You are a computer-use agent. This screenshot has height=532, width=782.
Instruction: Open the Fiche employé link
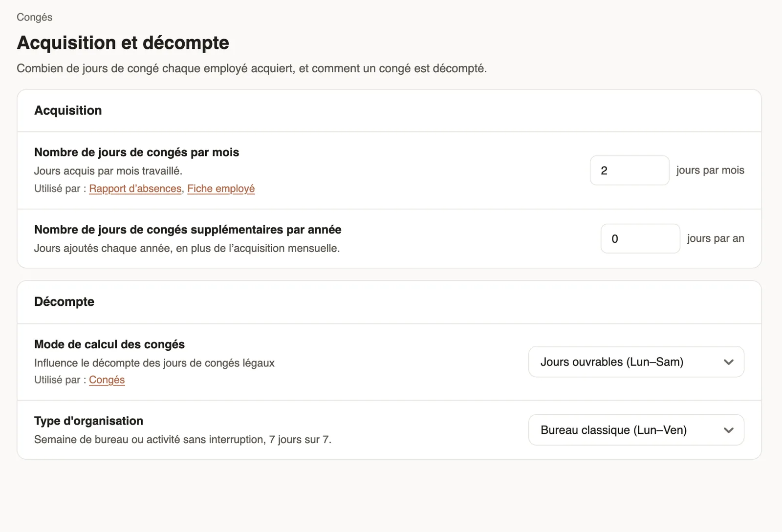pyautogui.click(x=221, y=189)
